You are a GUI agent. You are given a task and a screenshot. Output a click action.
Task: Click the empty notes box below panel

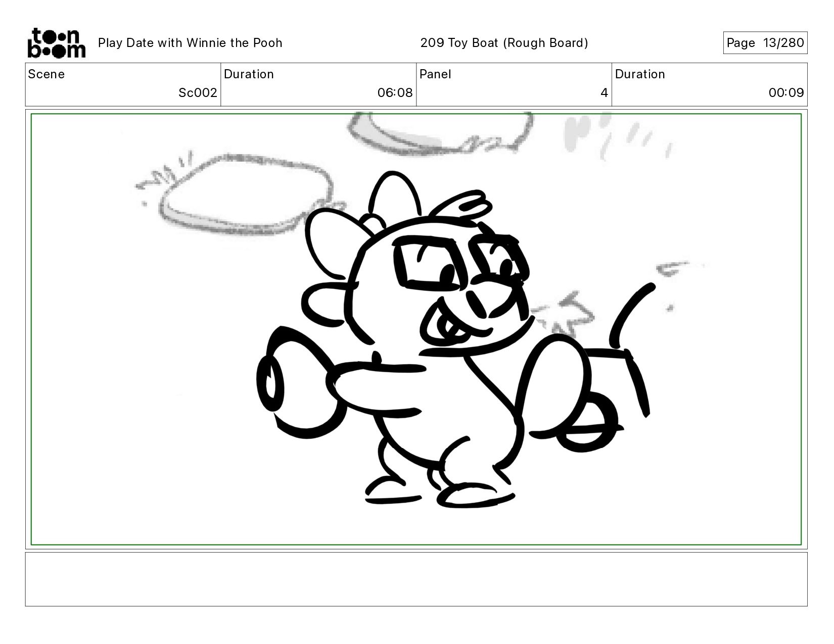416,579
